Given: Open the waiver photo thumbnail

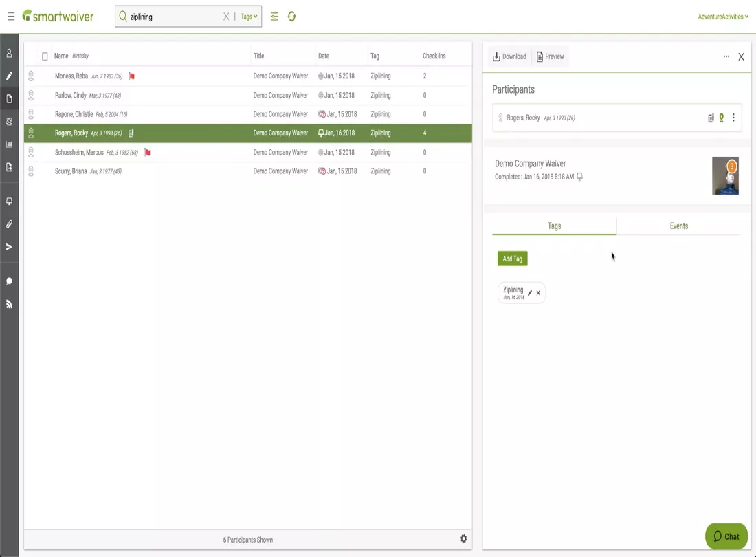Looking at the screenshot, I should [x=725, y=176].
